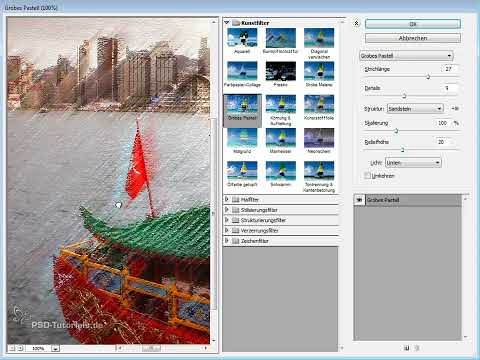Toggle visibility of Grobes Pastell effect layer
This screenshot has height=360, width=480.
[x=359, y=200]
